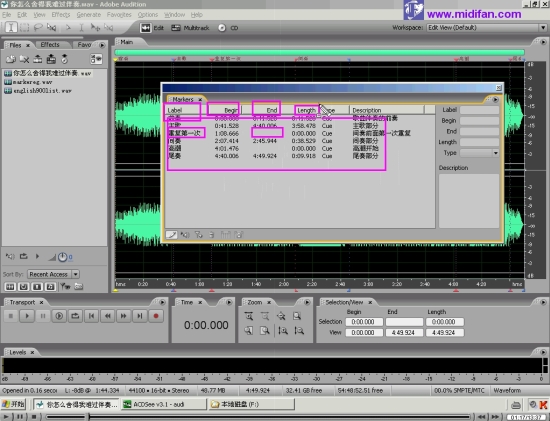Click Zoom Out Vertically icon

click(x=299, y=330)
